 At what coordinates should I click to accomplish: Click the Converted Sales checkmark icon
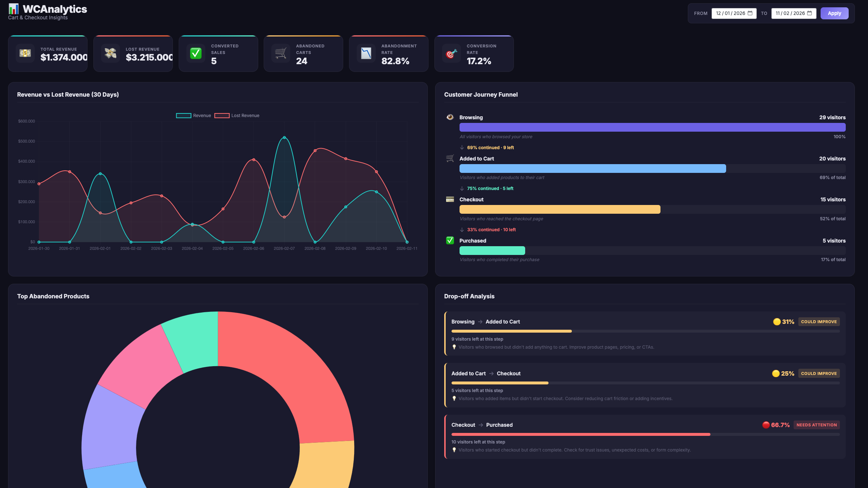coord(196,53)
